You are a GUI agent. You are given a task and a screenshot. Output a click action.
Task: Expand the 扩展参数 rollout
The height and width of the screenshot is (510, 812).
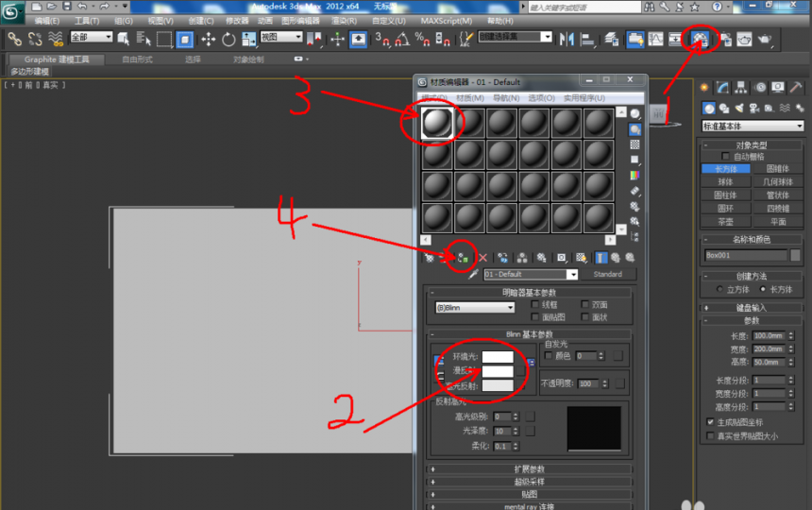pyautogui.click(x=530, y=469)
